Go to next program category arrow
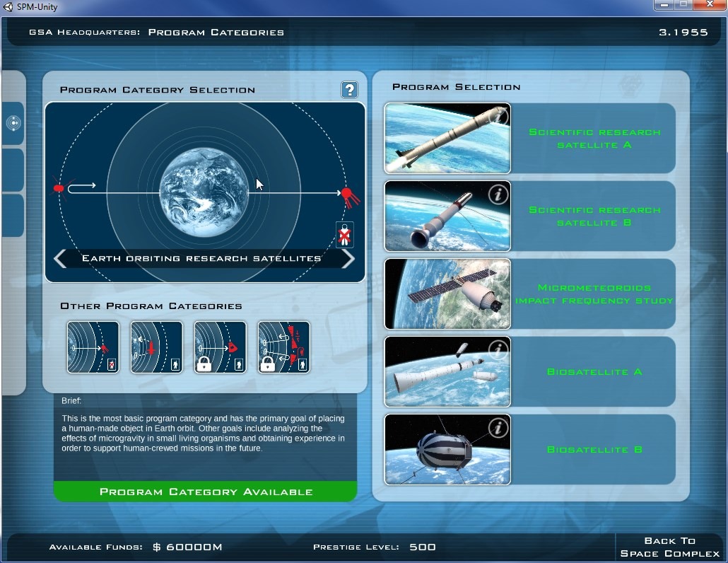728x563 pixels. click(348, 259)
